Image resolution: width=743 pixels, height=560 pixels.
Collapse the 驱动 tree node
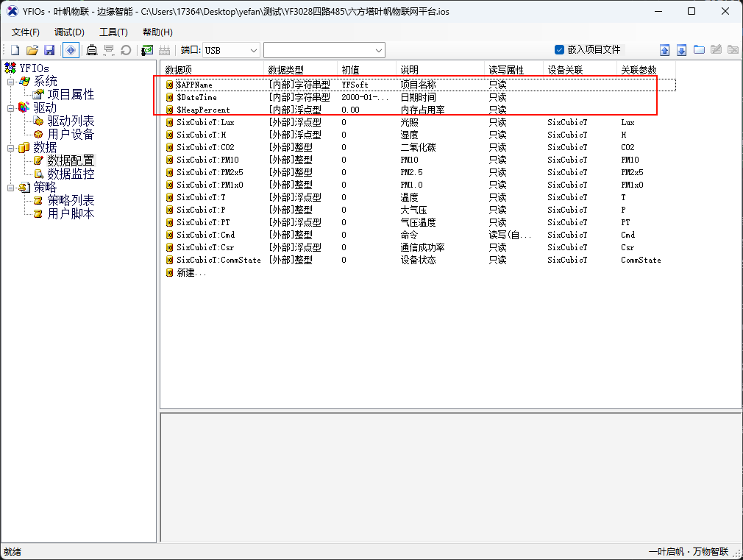tap(11, 108)
